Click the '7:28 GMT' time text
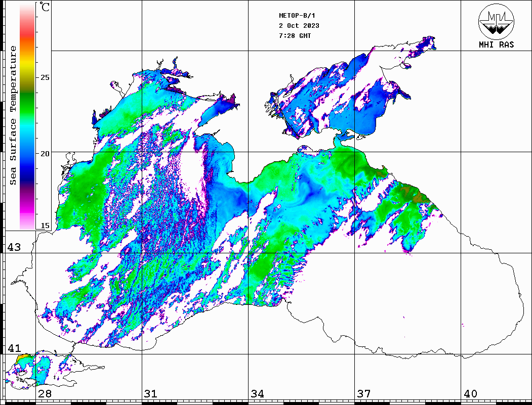 295,36
